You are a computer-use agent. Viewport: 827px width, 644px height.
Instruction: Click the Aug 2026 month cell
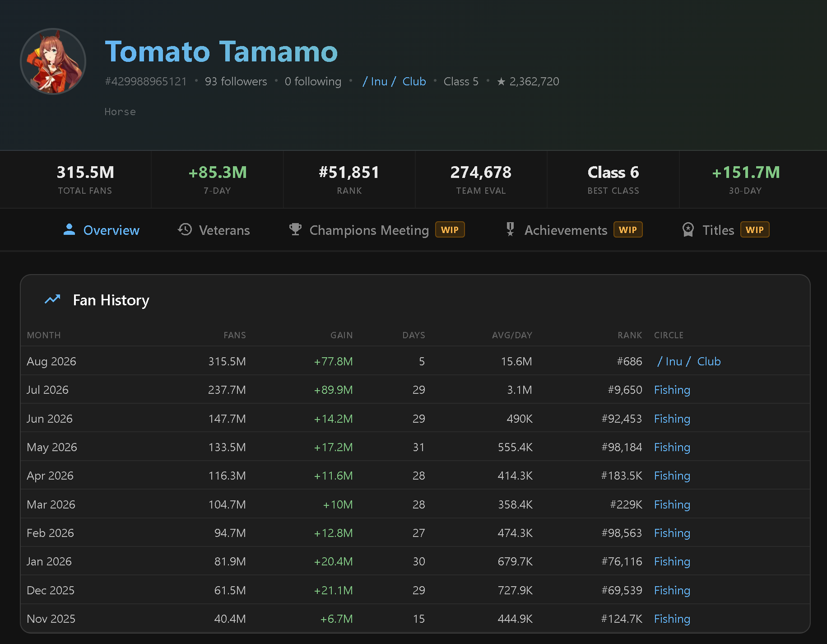pos(51,361)
